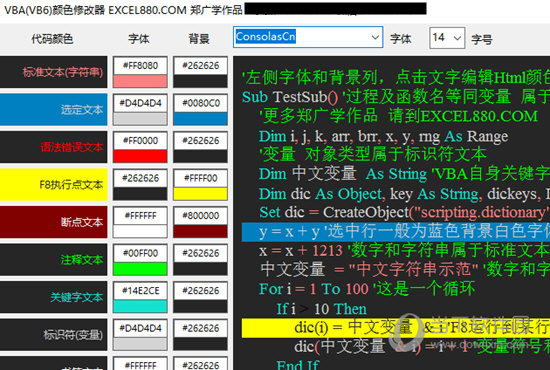This screenshot has width=550, height=370.
Task: Select the 标准文本(字符串) row label
Action: pos(53,72)
